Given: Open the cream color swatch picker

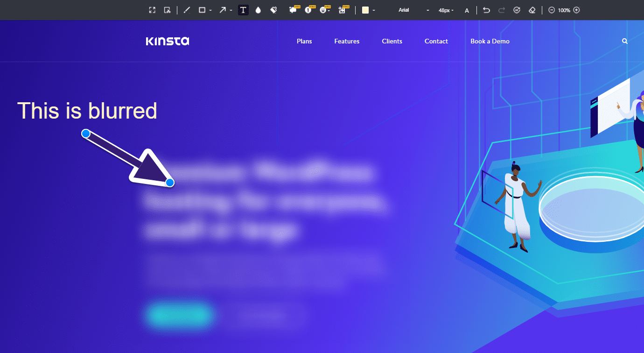Looking at the screenshot, I should point(366,10).
